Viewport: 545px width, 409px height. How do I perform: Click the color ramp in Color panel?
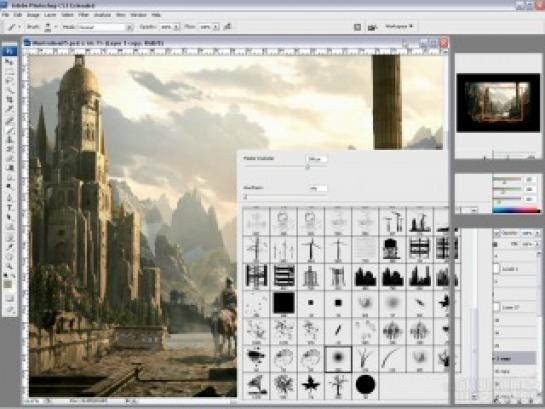pos(516,210)
